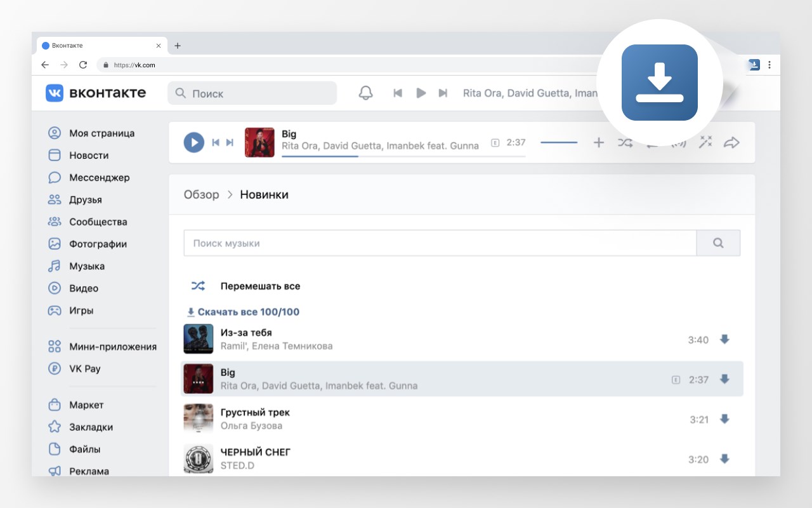The image size is (812, 508).
Task: Click the Big cover in track list
Action: click(199, 379)
